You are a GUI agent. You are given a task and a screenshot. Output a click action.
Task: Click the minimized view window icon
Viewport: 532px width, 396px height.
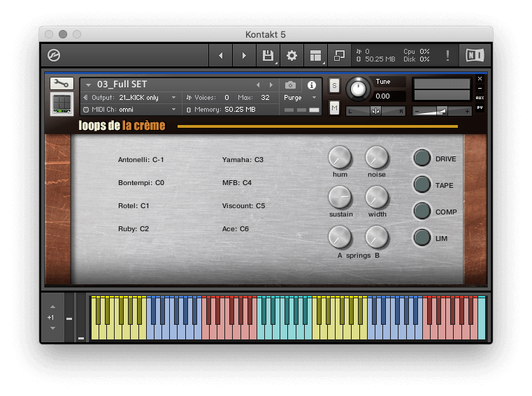(x=339, y=55)
